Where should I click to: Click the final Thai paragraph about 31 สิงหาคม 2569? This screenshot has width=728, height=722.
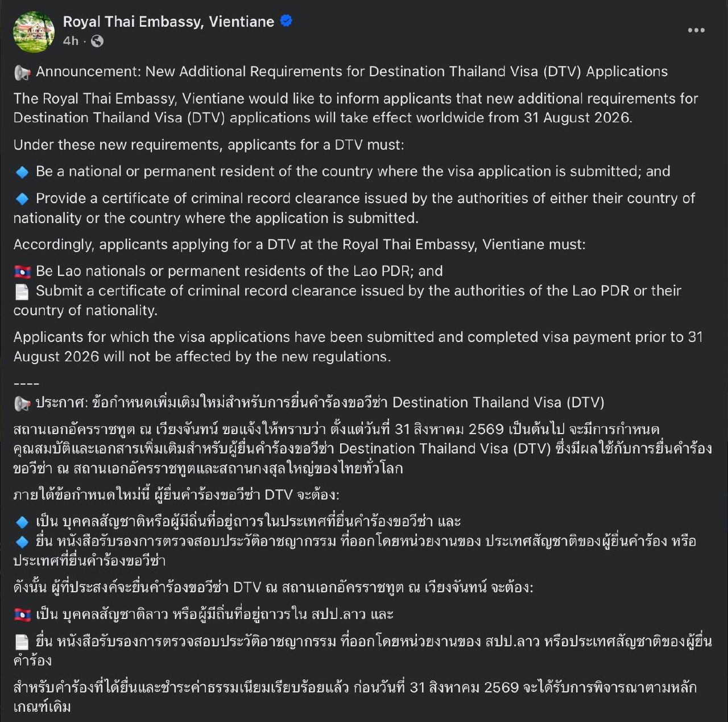355,697
